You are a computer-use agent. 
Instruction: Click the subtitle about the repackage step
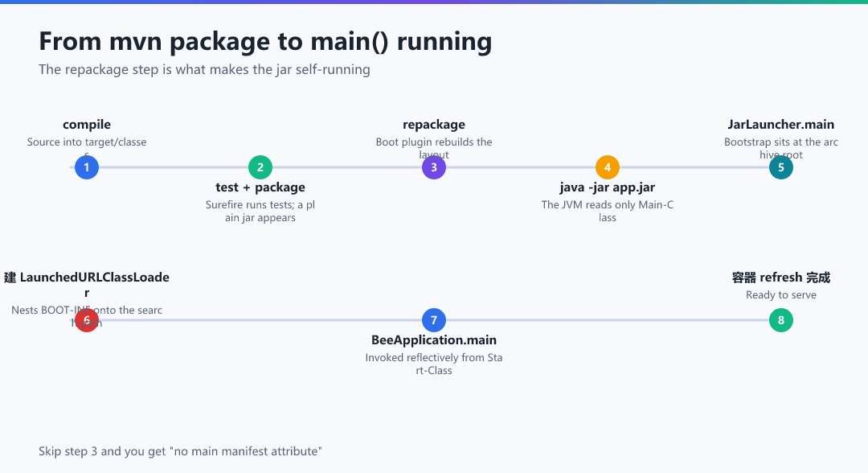pos(204,70)
